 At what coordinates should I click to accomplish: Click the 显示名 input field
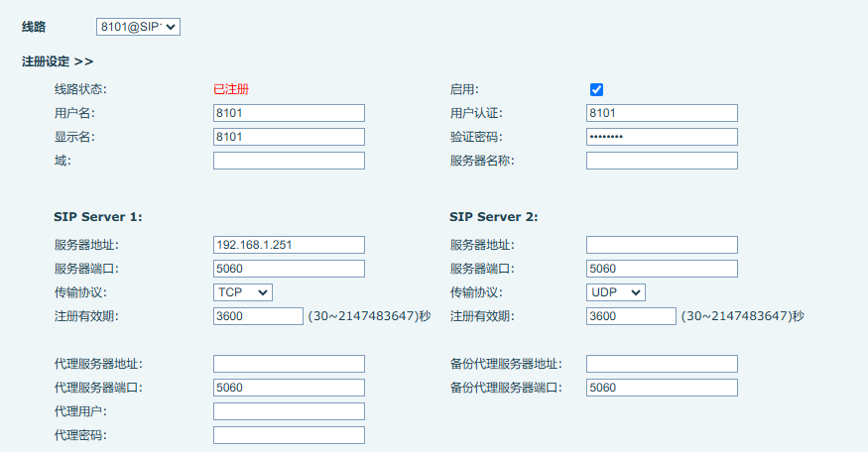click(289, 137)
